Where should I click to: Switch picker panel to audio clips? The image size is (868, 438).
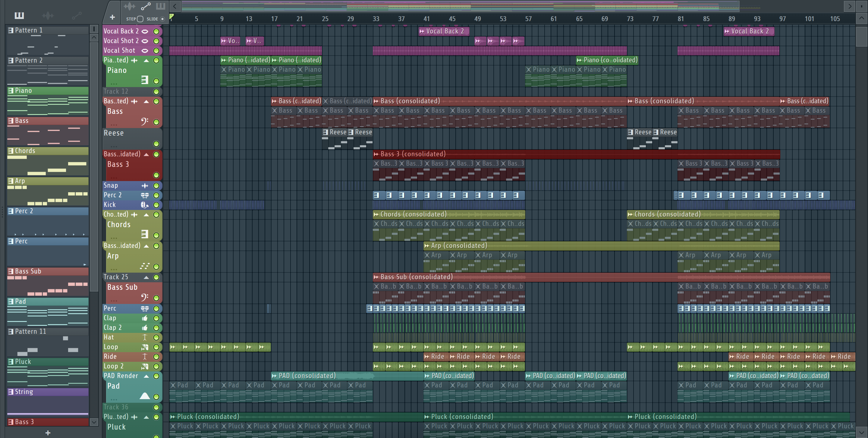(48, 15)
